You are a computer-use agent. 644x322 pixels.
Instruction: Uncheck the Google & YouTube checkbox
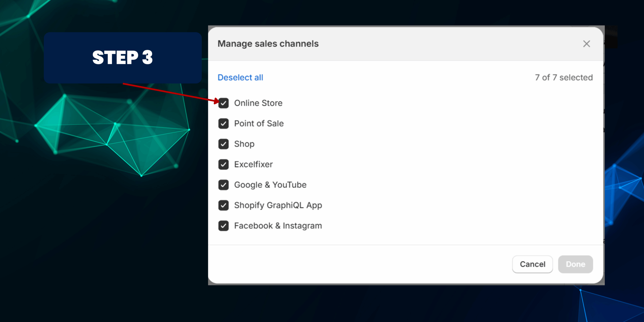(x=223, y=185)
